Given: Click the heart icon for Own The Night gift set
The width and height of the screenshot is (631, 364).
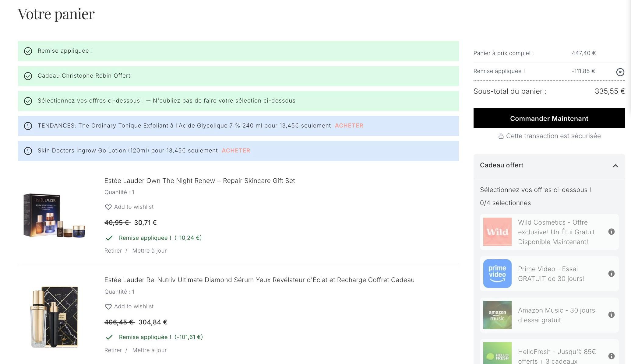Looking at the screenshot, I should [108, 207].
